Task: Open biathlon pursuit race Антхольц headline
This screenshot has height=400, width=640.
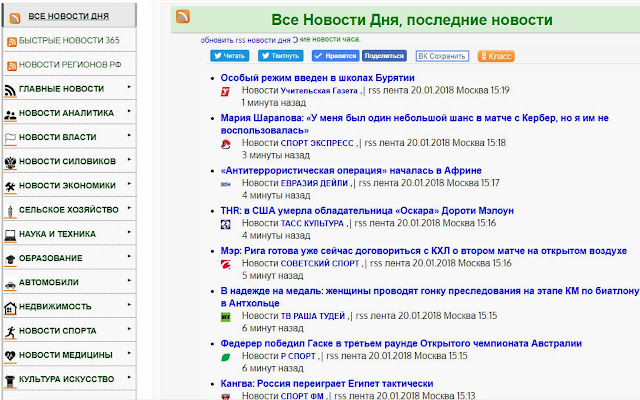Action: tap(430, 297)
